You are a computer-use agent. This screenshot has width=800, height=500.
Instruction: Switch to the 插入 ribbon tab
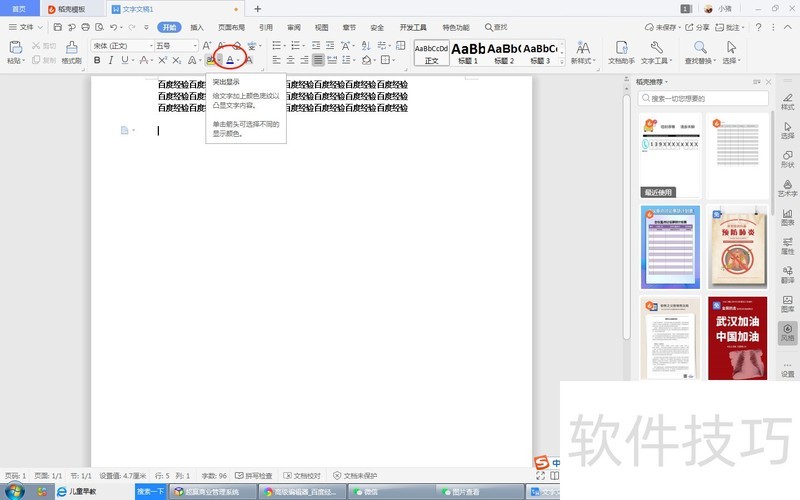(197, 28)
